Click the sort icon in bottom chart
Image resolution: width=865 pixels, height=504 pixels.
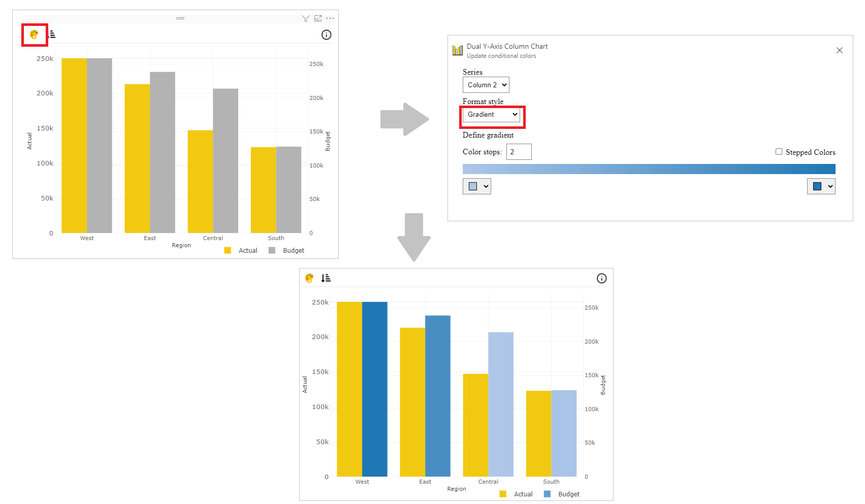click(326, 278)
